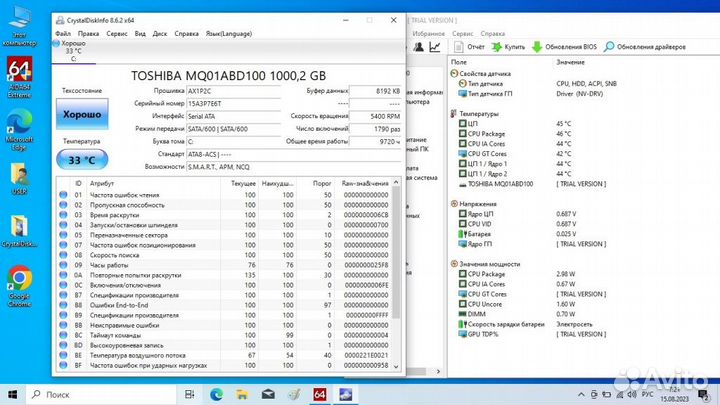The image size is (720, 405).
Task: Click the РУС language indicator
Action: [x=647, y=394]
